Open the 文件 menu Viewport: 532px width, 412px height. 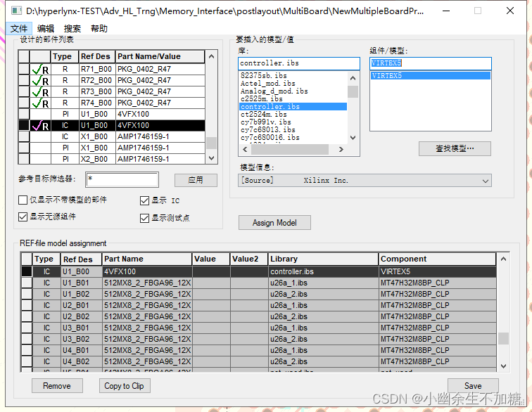[x=19, y=29]
